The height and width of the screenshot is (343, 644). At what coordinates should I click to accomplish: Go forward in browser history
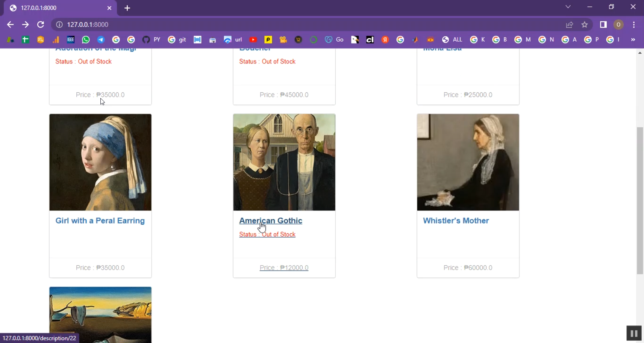(x=25, y=24)
